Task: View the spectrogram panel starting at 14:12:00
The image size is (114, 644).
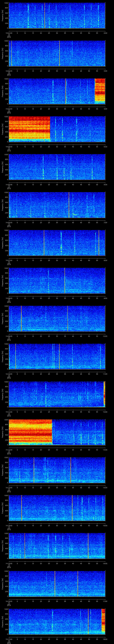Action: point(57,432)
